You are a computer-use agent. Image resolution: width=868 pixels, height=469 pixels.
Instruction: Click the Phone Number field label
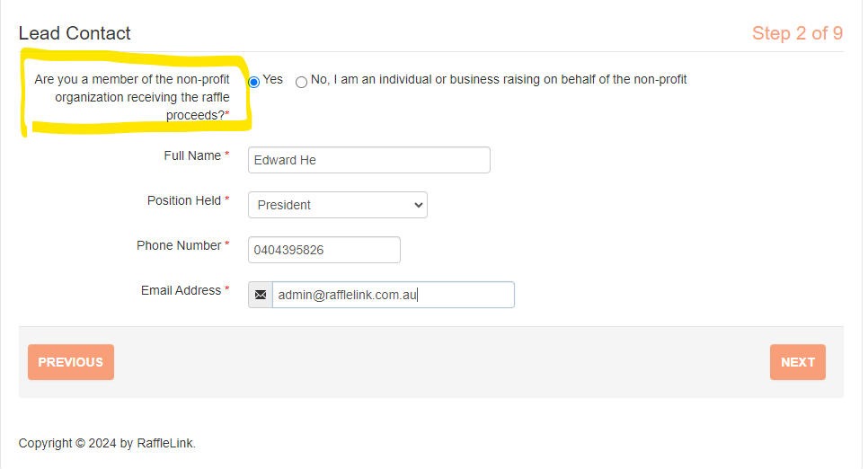click(x=179, y=245)
